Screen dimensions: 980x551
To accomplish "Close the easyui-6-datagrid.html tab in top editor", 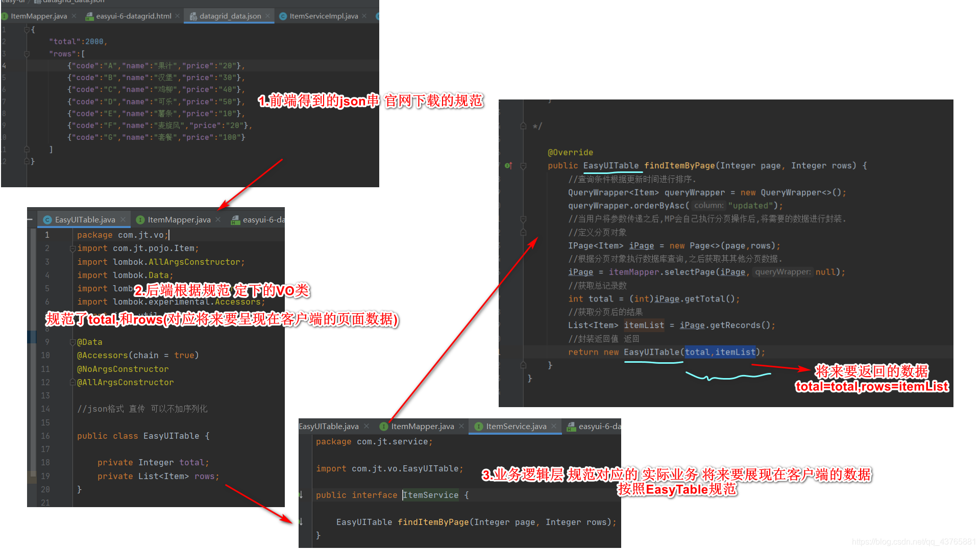I will point(178,16).
